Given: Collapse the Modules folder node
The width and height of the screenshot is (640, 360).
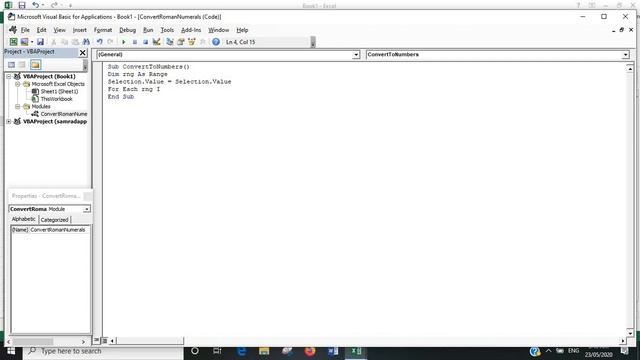Looking at the screenshot, I should pyautogui.click(x=18, y=106).
